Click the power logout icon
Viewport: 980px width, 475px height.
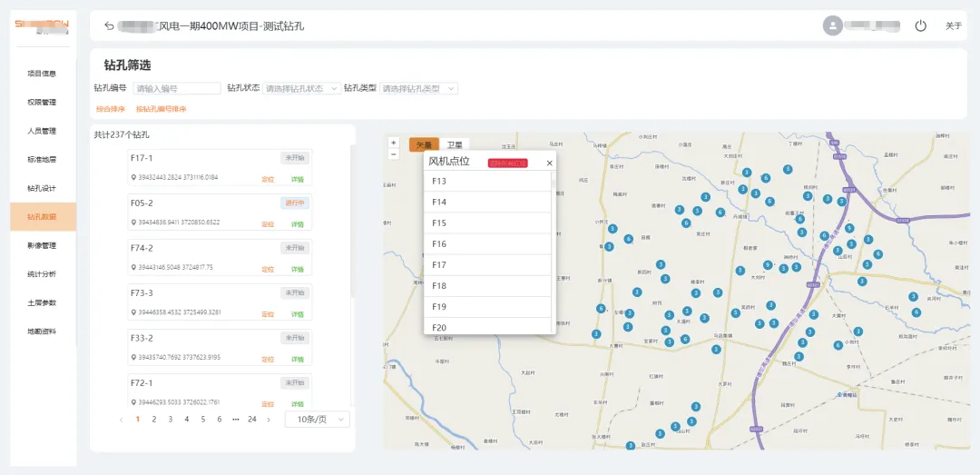point(920,25)
